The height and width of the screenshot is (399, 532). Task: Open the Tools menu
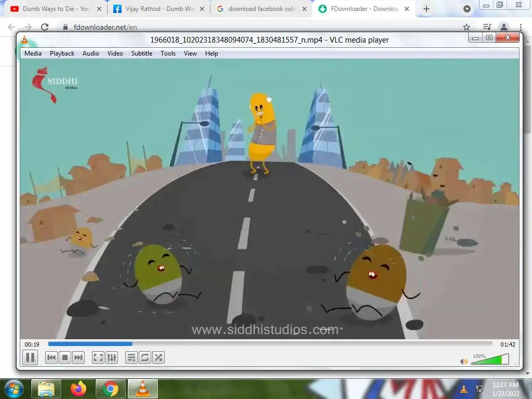click(x=168, y=54)
